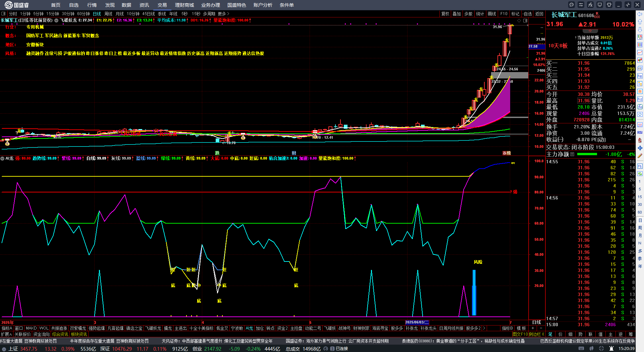Open the main net amount list icon
The width and height of the screenshot is (644, 352).
[572, 154]
